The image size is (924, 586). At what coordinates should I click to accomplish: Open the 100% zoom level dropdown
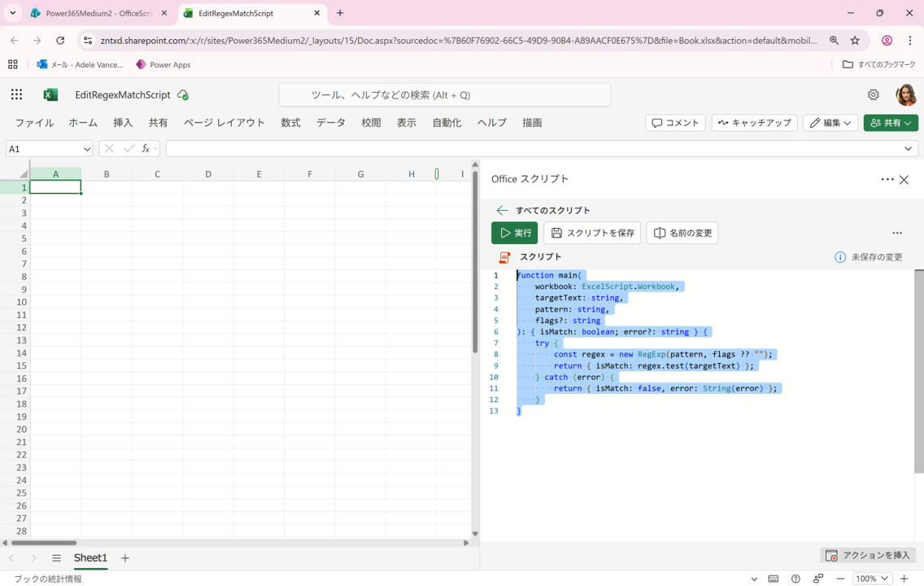(x=873, y=579)
